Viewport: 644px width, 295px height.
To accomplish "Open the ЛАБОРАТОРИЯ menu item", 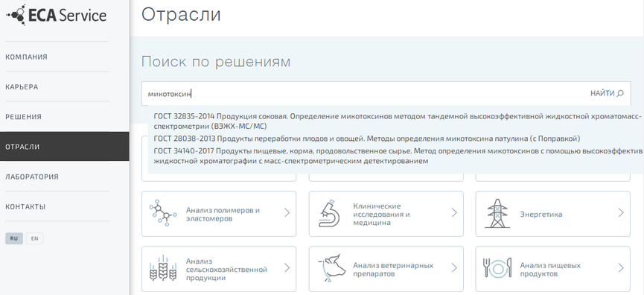I will pos(32,177).
